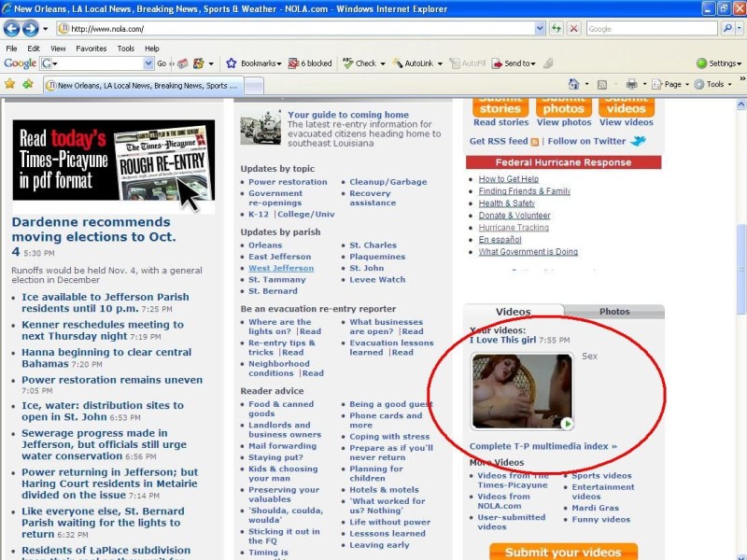Screen dimensions: 747x560
Task: Refresh the page with the green arrows icon
Action: pos(557,29)
